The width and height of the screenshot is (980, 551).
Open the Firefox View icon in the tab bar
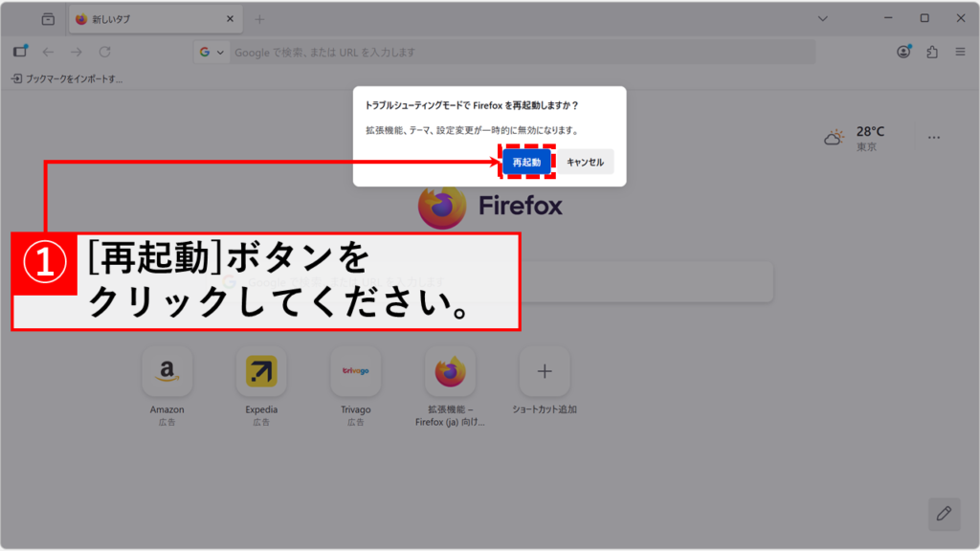pos(48,19)
